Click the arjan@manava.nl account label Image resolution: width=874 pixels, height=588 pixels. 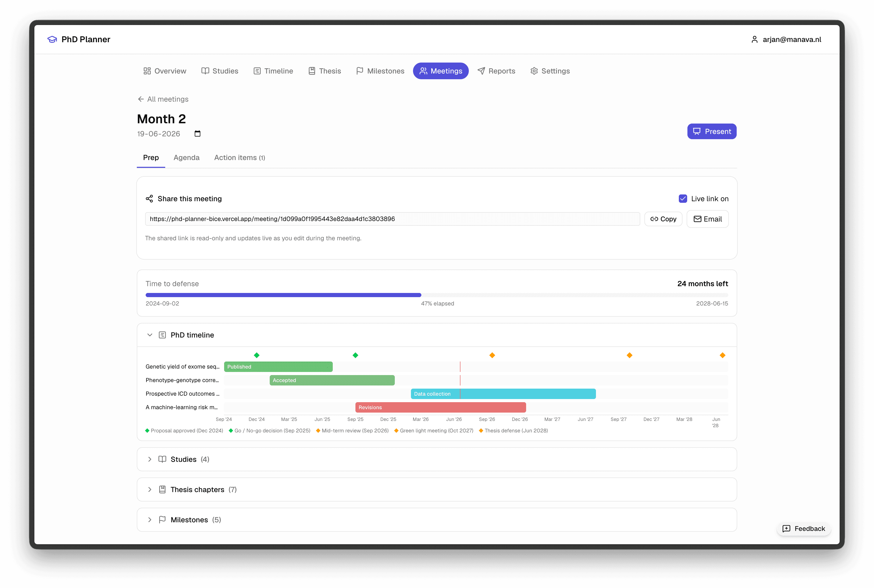[x=791, y=39]
